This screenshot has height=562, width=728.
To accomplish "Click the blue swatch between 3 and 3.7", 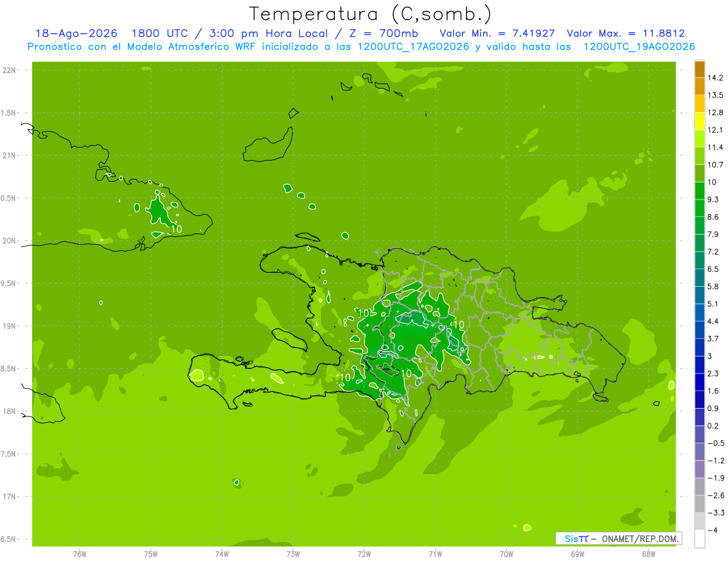I will [699, 347].
